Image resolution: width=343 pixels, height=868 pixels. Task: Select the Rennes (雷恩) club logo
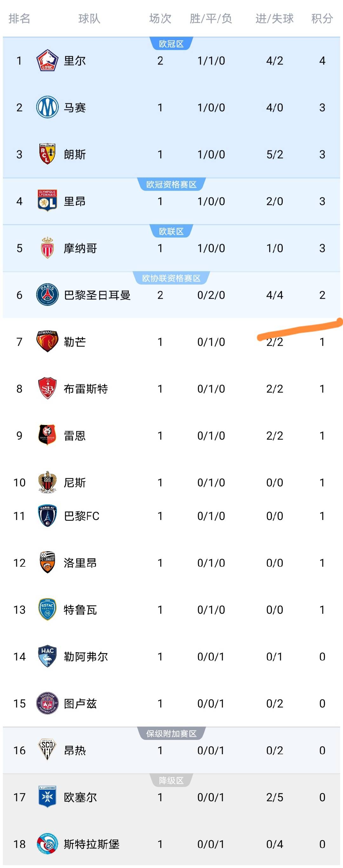click(x=47, y=435)
